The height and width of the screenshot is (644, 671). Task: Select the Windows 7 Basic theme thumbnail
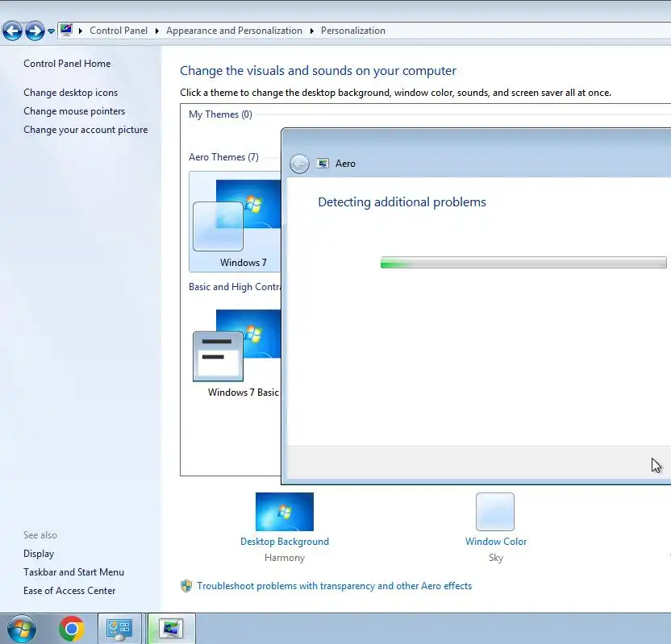point(236,353)
